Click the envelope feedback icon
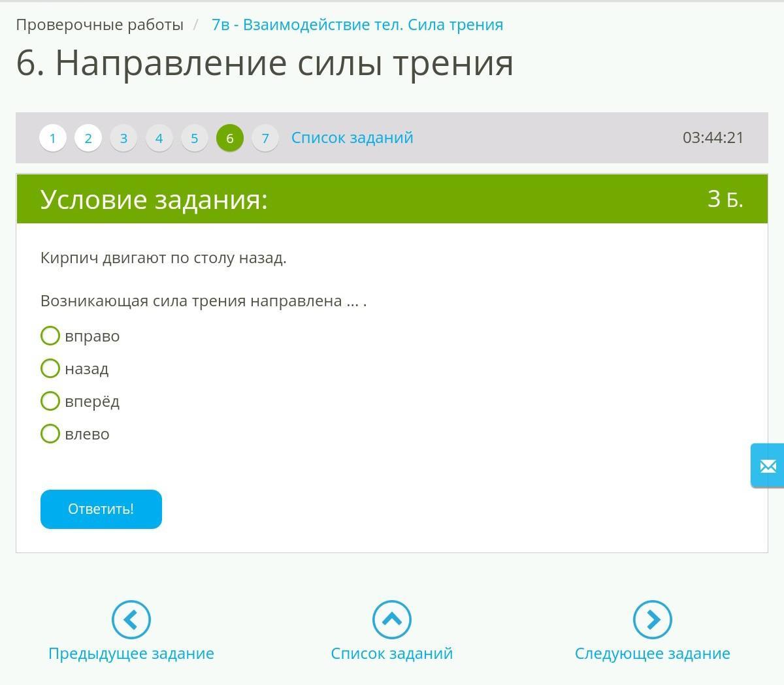 click(x=768, y=466)
